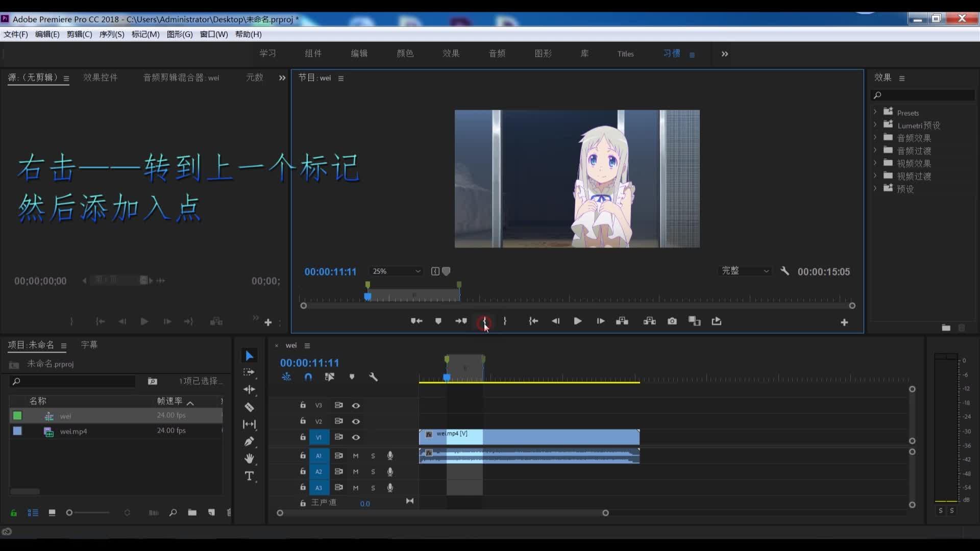Screen dimensions: 980x551
Task: Switch to 效果控件 tab
Action: pos(101,78)
